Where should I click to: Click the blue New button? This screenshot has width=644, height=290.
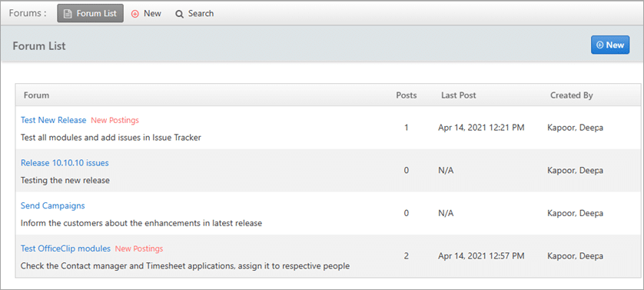610,45
